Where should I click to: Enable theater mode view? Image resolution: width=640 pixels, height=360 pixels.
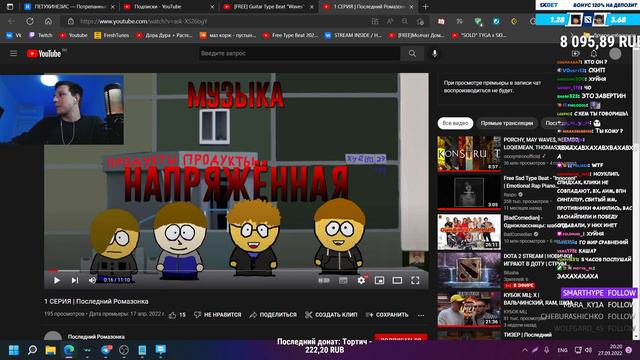(x=397, y=280)
